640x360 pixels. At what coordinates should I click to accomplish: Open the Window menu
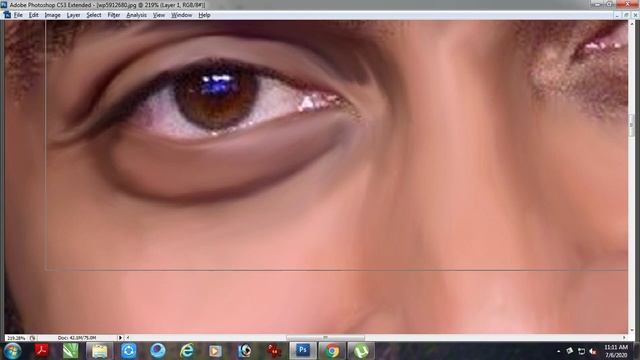(181, 15)
